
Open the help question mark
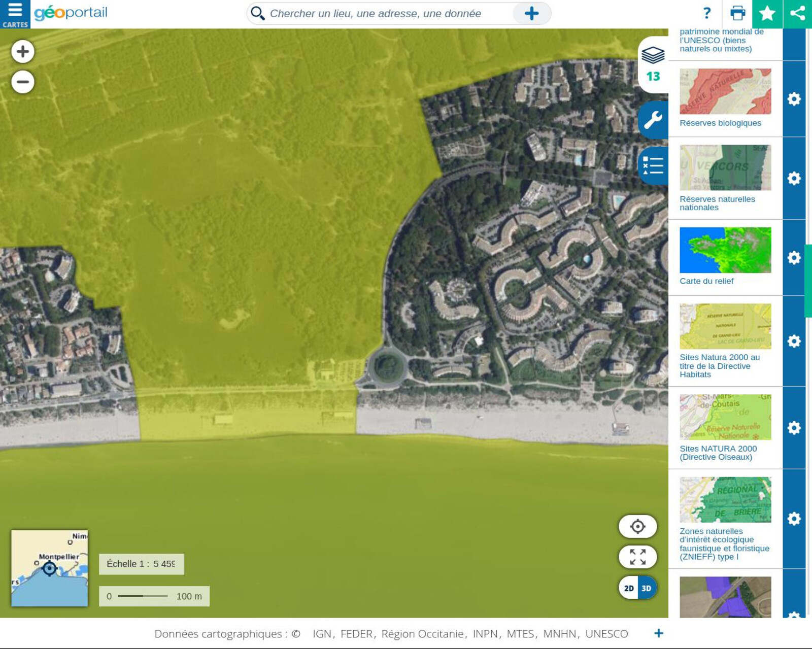[x=707, y=13]
